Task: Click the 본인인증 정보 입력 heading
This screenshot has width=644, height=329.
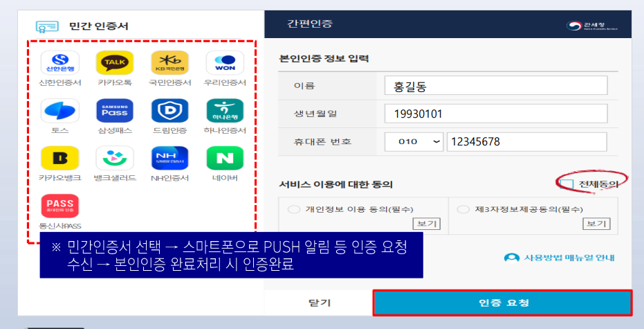Action: coord(324,58)
